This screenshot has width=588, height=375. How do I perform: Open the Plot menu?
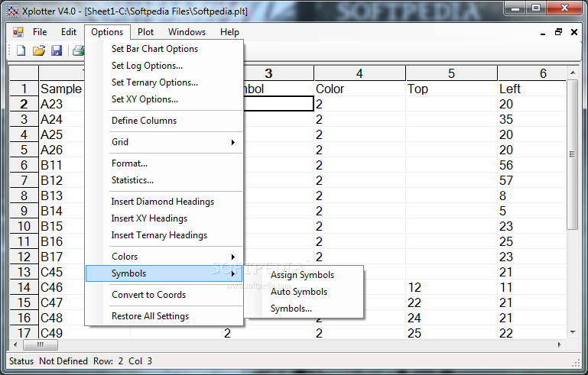click(x=145, y=32)
